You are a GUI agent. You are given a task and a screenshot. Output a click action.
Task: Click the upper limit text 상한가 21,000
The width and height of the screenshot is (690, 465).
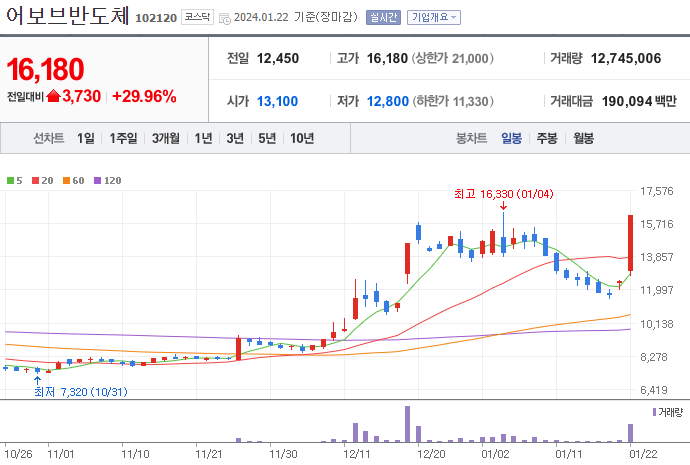453,58
